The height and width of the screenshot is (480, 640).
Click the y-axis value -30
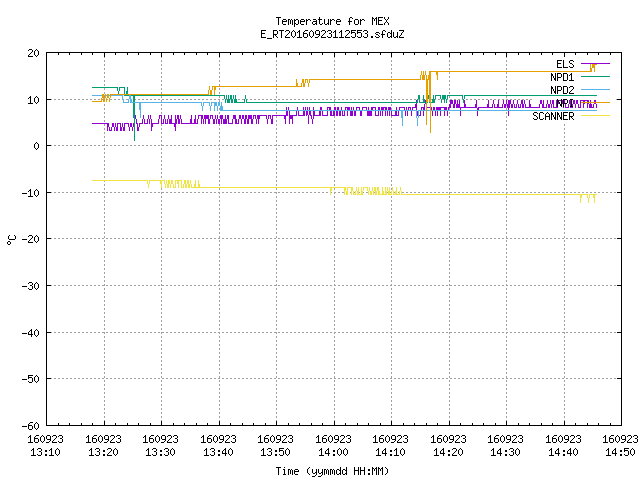[x=31, y=286]
